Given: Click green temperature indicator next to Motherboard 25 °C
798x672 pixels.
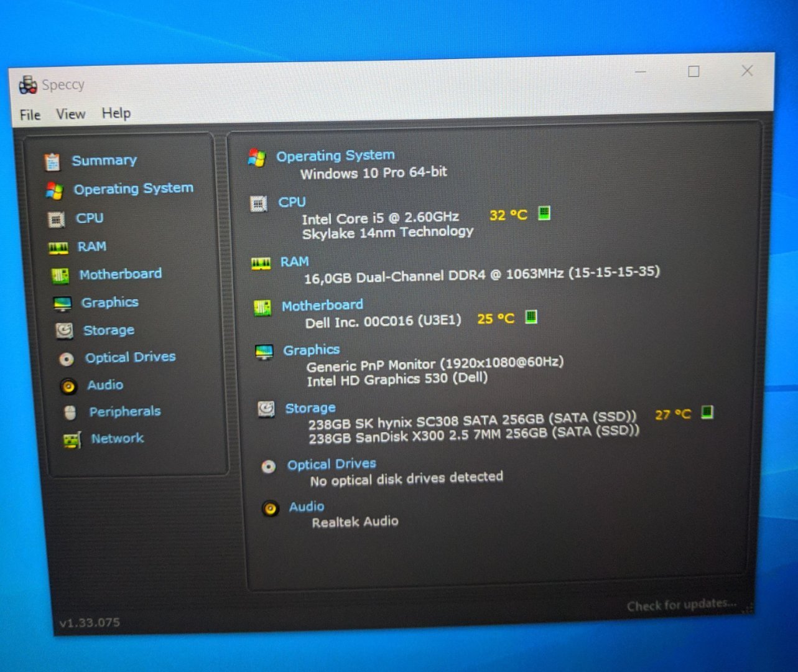Looking at the screenshot, I should click(x=531, y=317).
